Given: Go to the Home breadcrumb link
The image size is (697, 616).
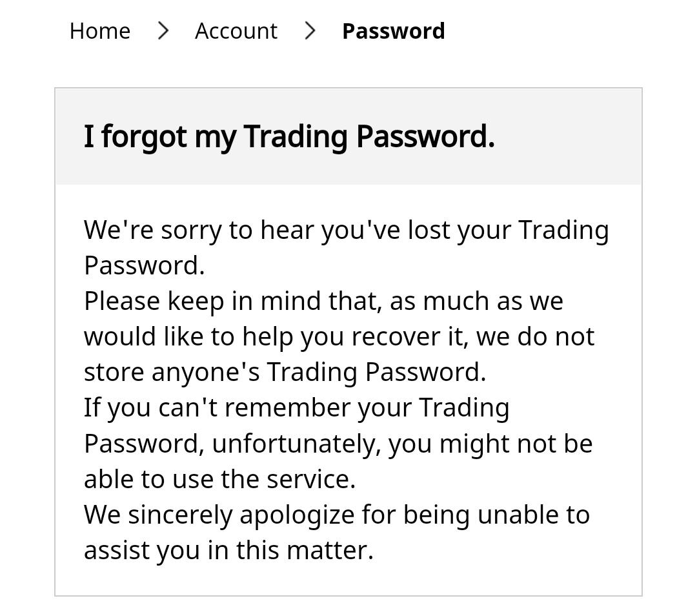Looking at the screenshot, I should click(x=100, y=31).
